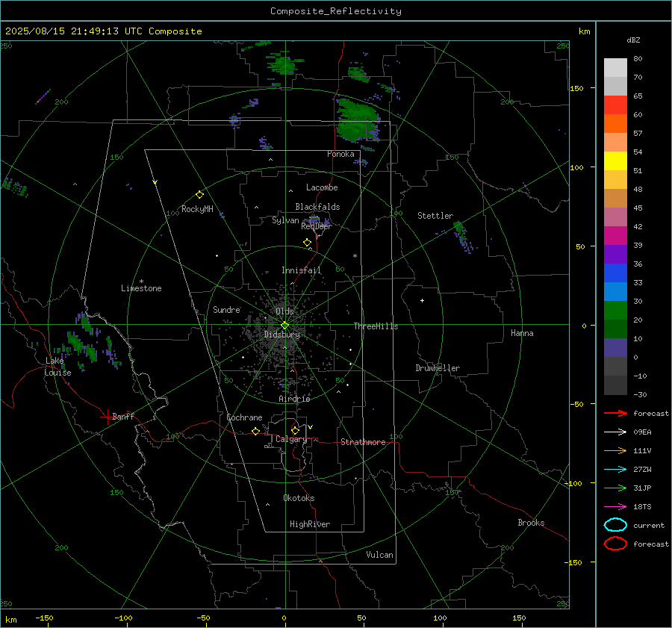Viewport: 672px width, 628px height.
Task: Click the Sundre city label
Action: click(x=226, y=309)
